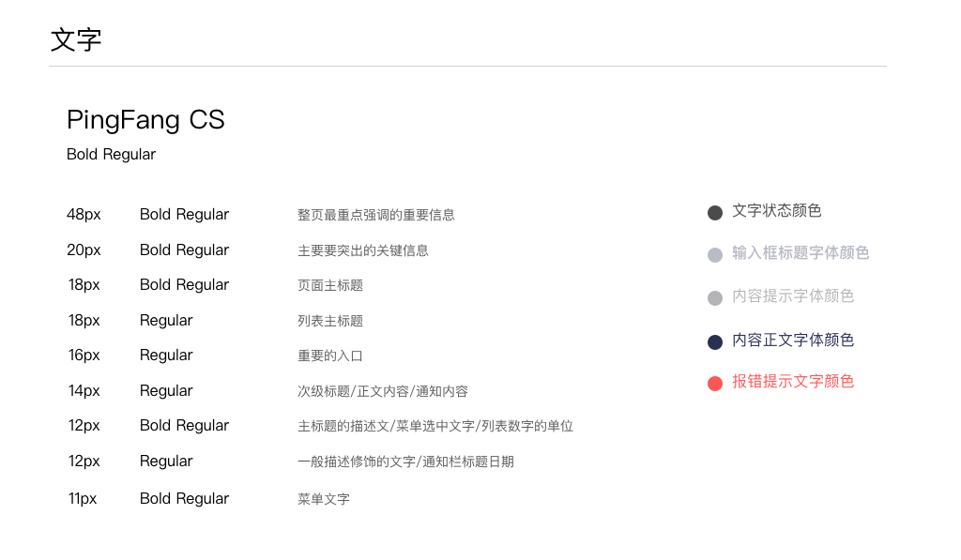Screen dimensions: 961x560
Task: Click the 重要的入口 description
Action: pyautogui.click(x=330, y=356)
